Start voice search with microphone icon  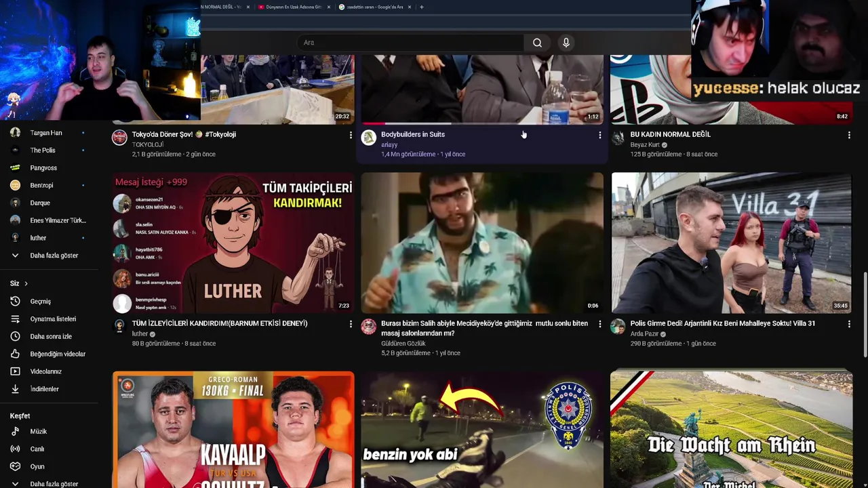click(566, 43)
